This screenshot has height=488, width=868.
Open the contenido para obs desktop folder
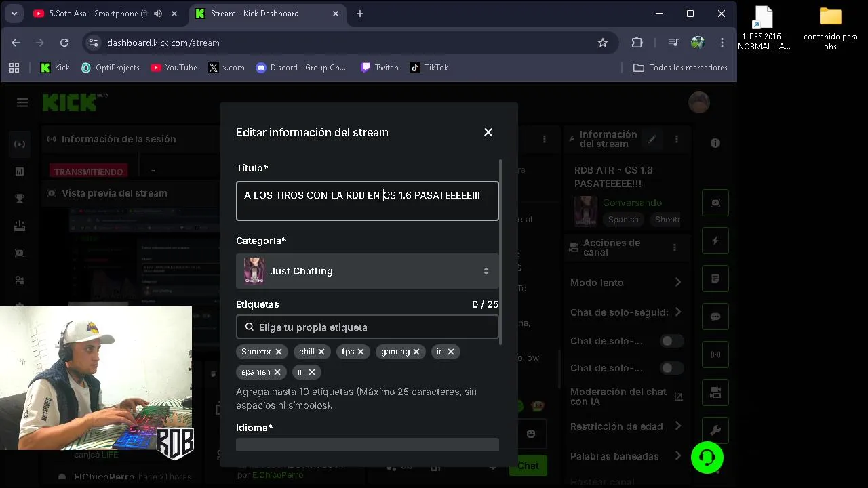pyautogui.click(x=830, y=29)
